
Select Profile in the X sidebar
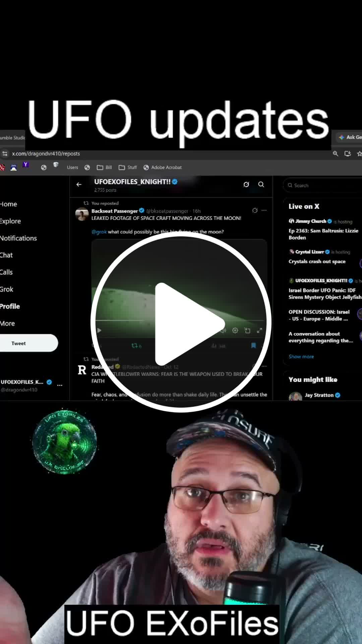(x=10, y=307)
